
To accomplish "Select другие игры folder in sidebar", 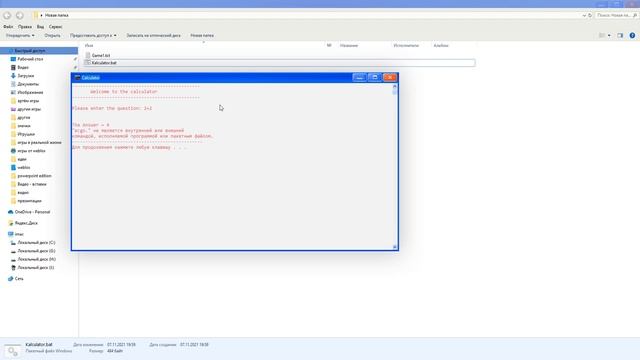I will pos(29,109).
